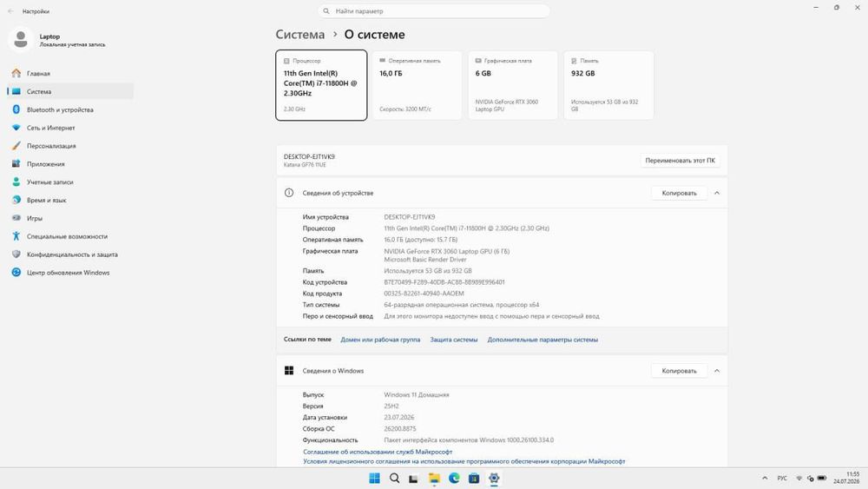Open Домен или рабочая группа link
Screen dimensions: 868x489
[380, 340]
